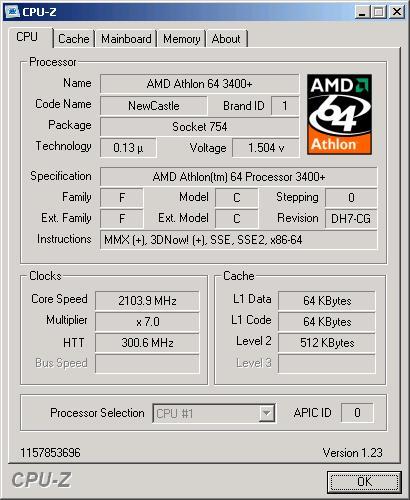Click the AMD Athlon 64 logo
This screenshot has height=500, width=410.
[x=339, y=114]
